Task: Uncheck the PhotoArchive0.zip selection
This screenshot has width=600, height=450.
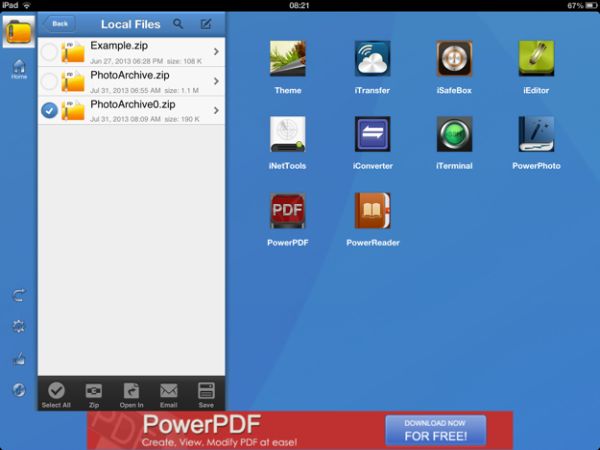Action: click(49, 110)
